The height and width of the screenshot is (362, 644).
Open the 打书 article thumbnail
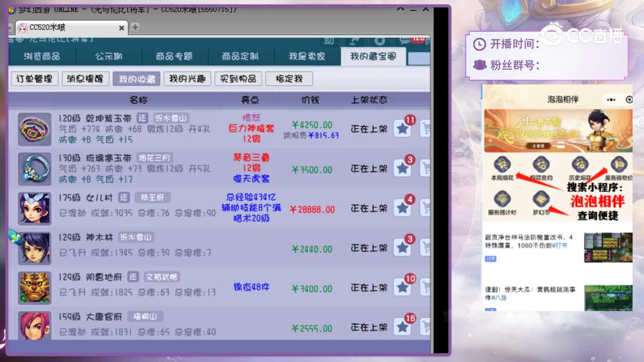[608, 247]
